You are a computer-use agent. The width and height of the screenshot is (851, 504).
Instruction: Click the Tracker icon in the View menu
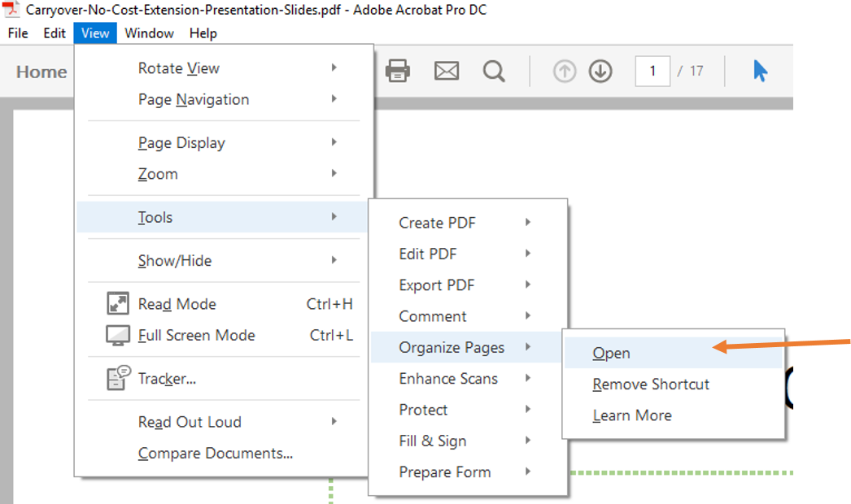(x=117, y=377)
